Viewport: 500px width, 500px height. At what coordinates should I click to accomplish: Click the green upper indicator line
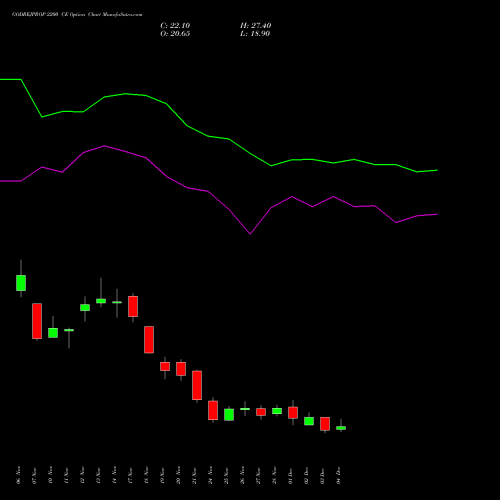click(219, 137)
